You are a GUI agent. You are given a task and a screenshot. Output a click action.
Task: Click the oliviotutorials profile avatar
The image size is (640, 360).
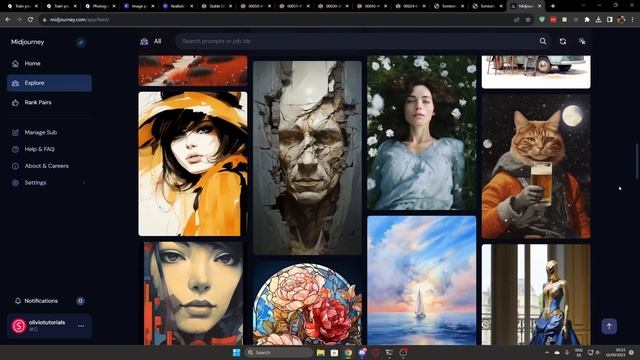(x=19, y=326)
